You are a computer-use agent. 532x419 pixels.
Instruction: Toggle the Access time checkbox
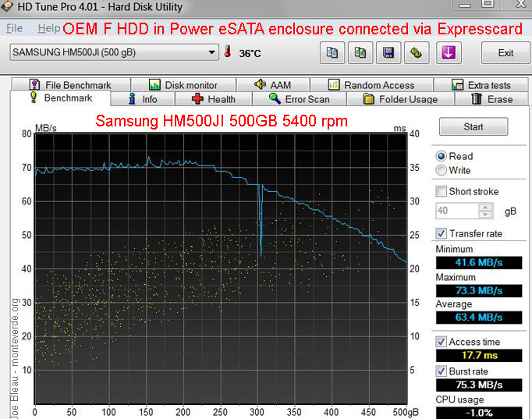point(441,342)
